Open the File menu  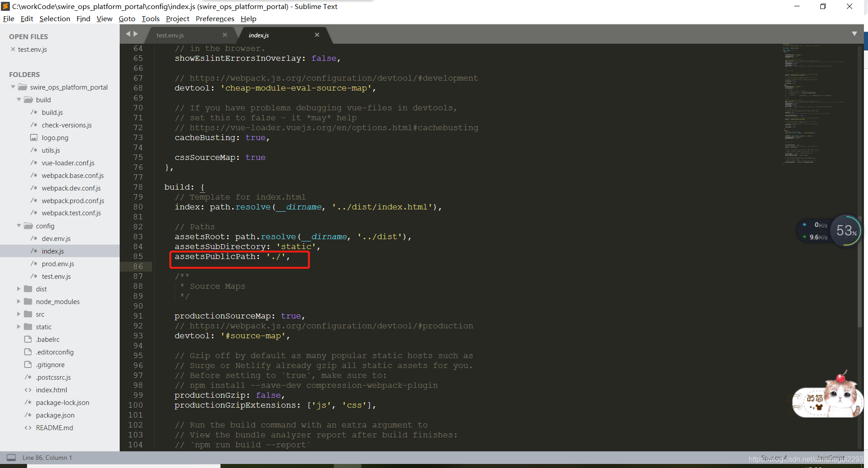point(9,18)
